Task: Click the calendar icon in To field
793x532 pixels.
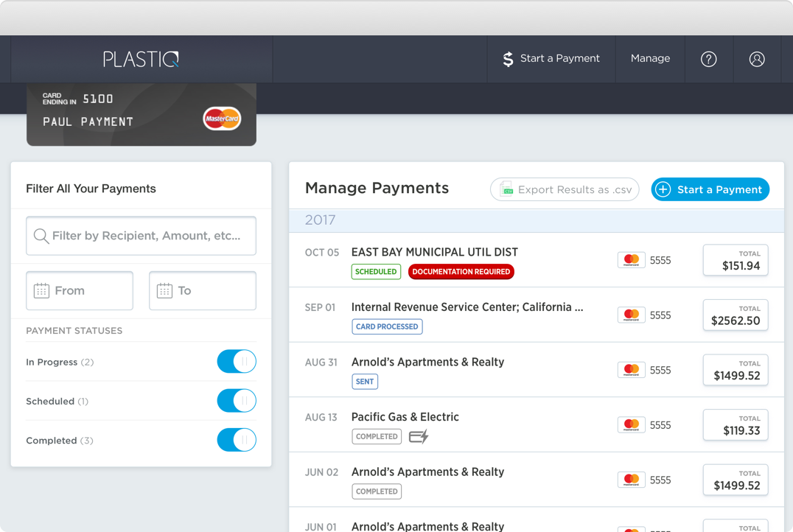Action: coord(164,290)
